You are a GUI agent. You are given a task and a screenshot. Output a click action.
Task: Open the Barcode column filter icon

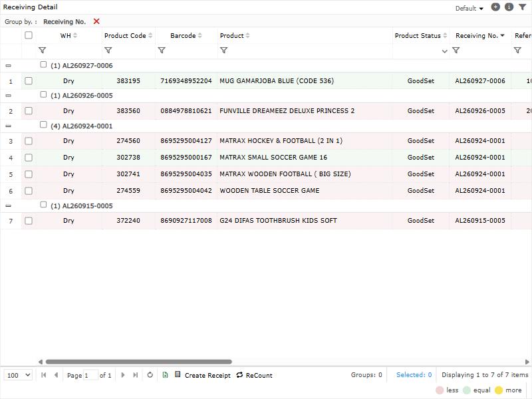pos(162,51)
